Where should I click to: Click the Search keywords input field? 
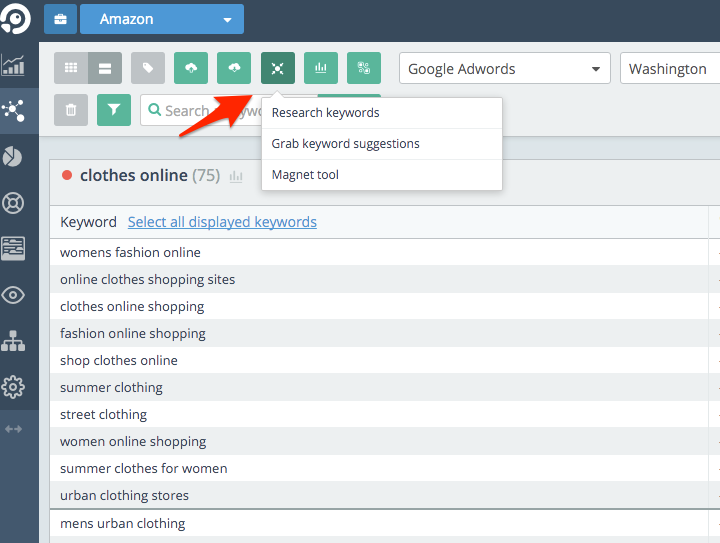(201, 110)
